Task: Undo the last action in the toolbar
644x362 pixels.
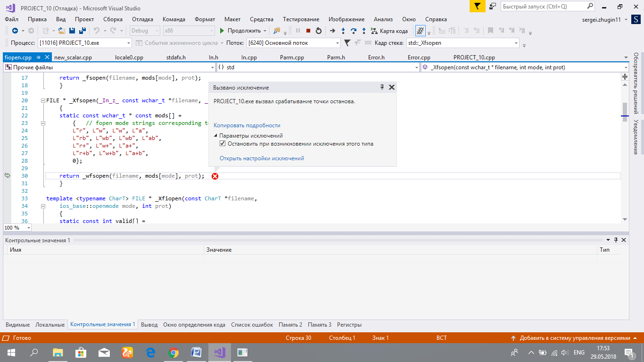Action: pos(96,31)
